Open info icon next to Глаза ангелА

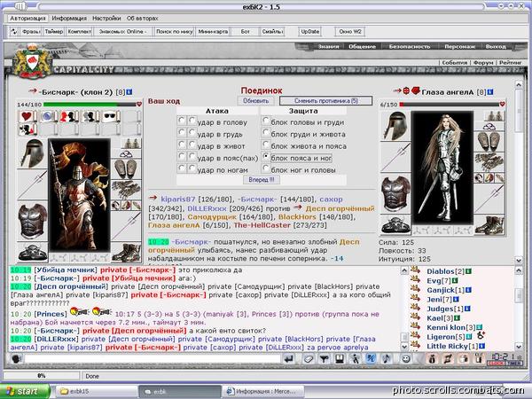490,91
